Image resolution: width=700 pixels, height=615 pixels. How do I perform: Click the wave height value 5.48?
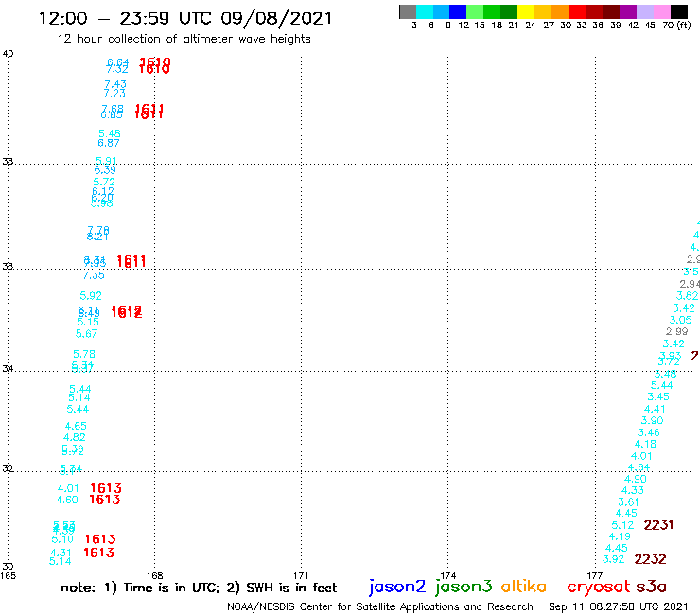[x=110, y=134]
